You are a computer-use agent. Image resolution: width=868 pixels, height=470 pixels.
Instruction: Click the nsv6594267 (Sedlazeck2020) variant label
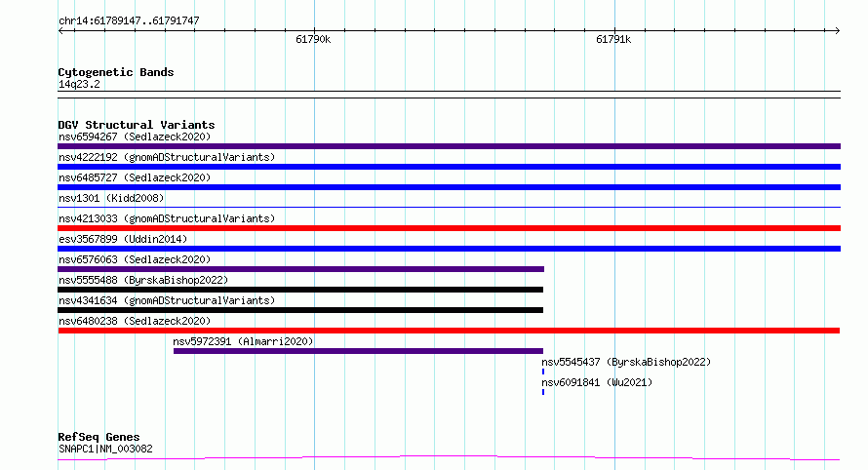pyautogui.click(x=135, y=137)
